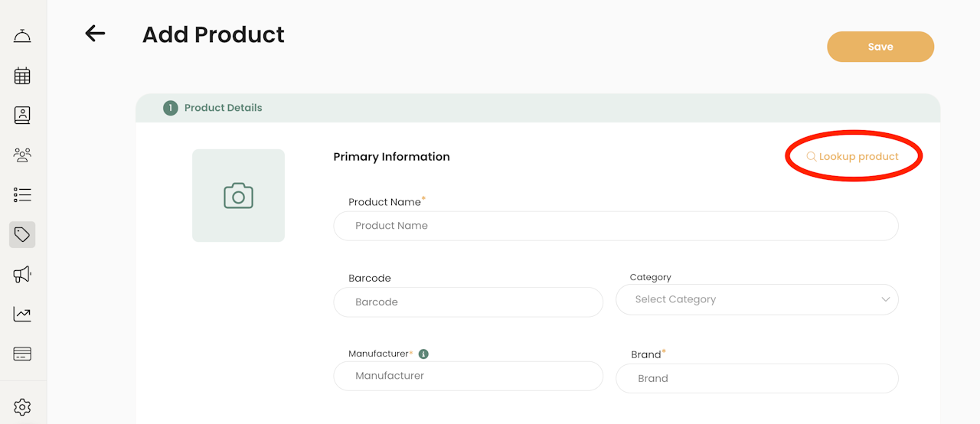Click the Barcode input field
This screenshot has width=980, height=424.
pyautogui.click(x=468, y=302)
